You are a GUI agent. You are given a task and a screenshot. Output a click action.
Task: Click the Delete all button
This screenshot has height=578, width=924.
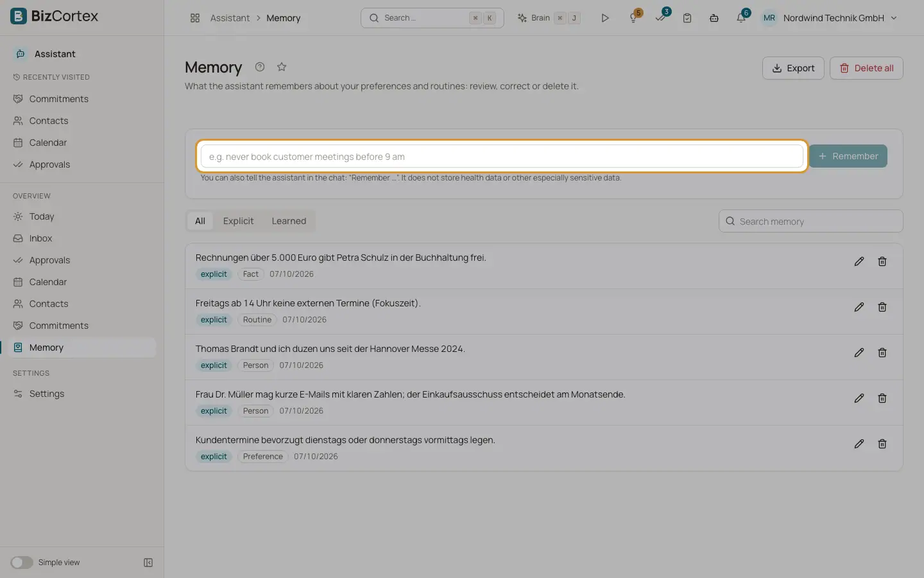click(866, 68)
